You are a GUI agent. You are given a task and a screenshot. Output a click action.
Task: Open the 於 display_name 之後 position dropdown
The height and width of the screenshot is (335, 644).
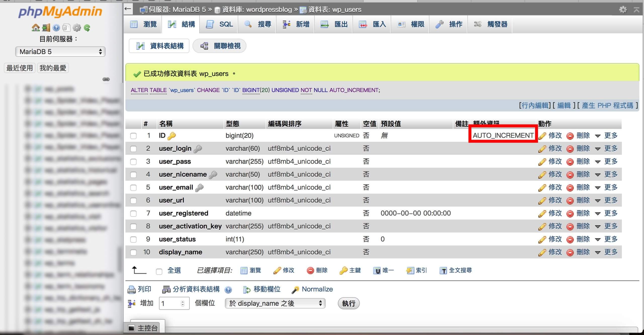click(x=275, y=303)
